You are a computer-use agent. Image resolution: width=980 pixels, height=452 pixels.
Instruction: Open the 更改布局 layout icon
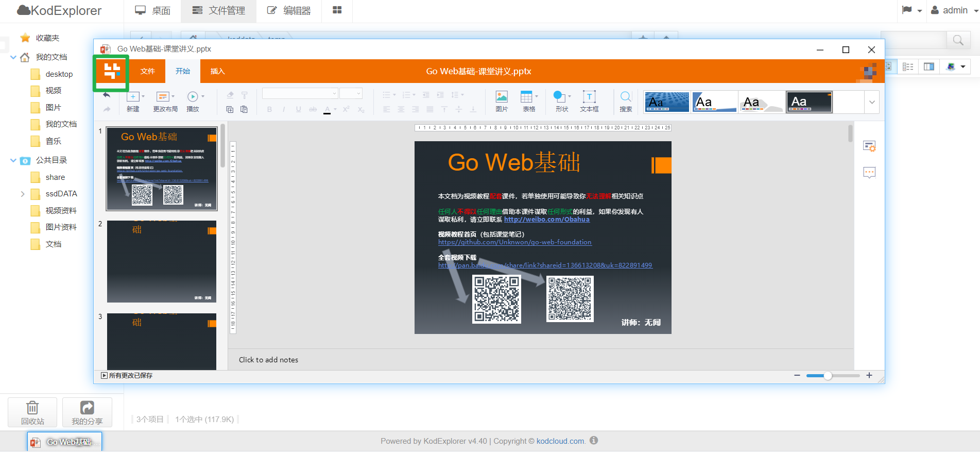[x=163, y=96]
